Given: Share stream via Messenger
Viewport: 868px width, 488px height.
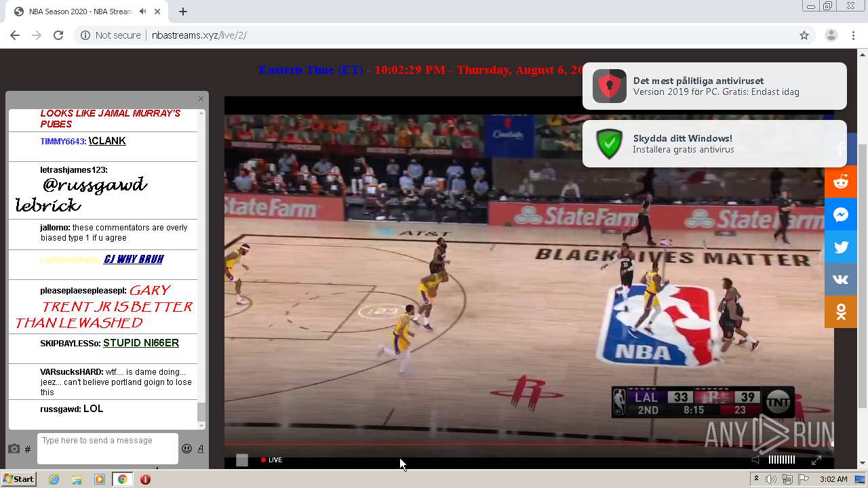Looking at the screenshot, I should (841, 215).
